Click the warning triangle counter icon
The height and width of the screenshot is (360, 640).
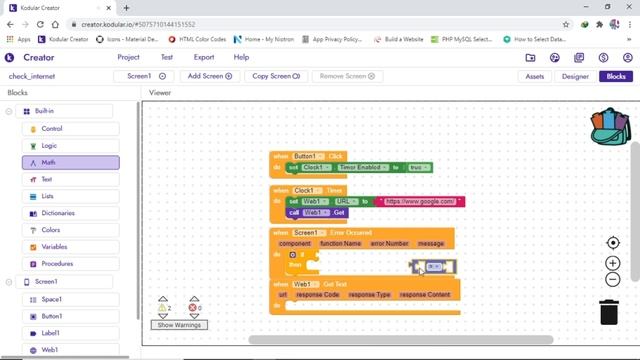coord(162,308)
